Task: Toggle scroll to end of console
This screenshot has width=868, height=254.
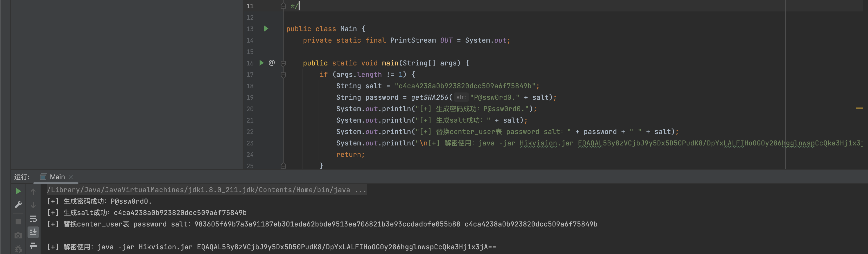Action: pos(33,232)
